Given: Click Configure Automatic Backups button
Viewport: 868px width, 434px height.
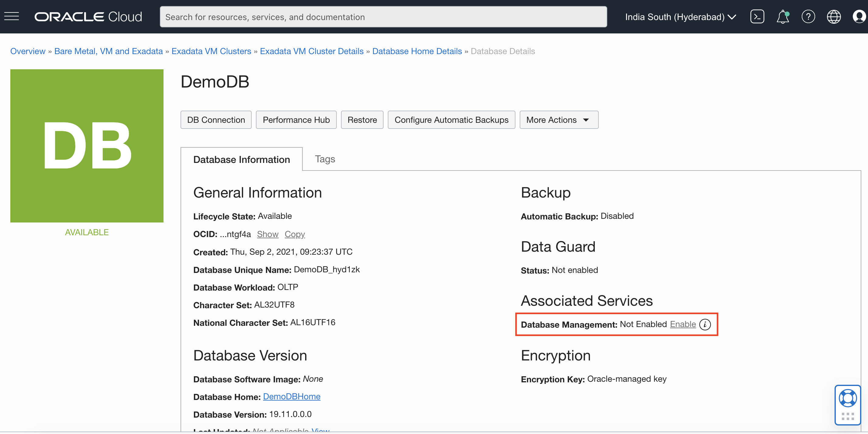Looking at the screenshot, I should point(451,120).
